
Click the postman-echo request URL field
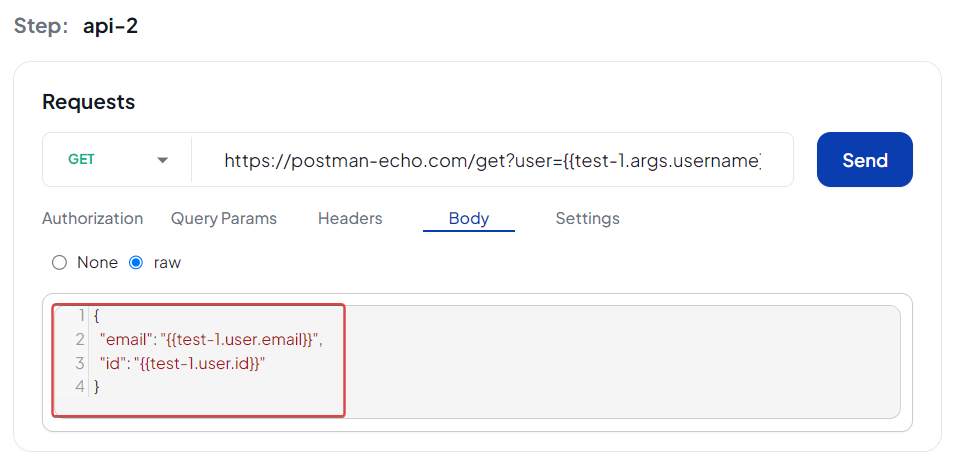(x=492, y=160)
